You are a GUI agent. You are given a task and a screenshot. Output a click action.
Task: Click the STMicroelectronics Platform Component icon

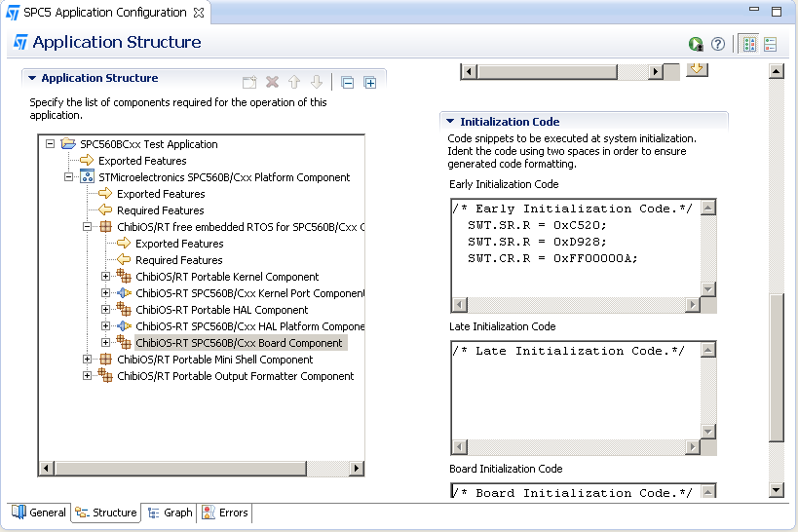(x=87, y=176)
